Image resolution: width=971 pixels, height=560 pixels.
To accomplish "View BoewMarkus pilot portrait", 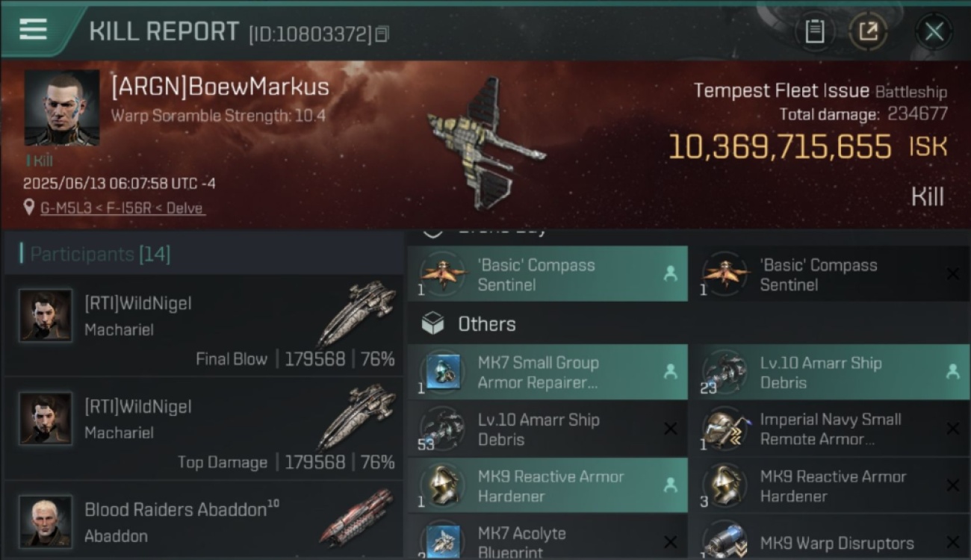I will point(62,108).
